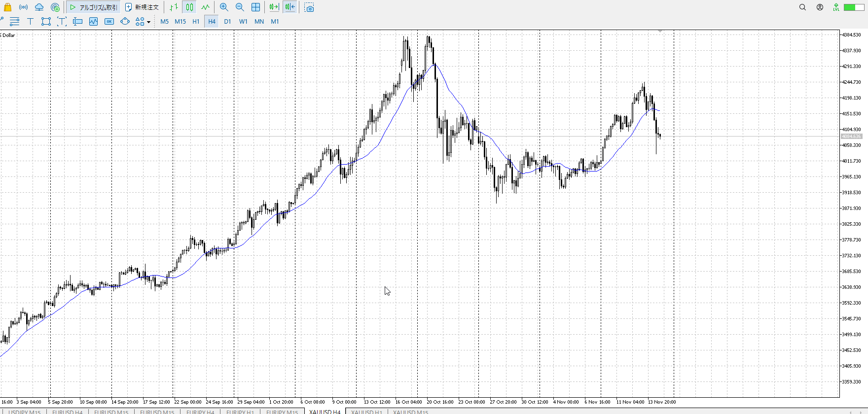Click the Signals broadcast icon

(23, 7)
